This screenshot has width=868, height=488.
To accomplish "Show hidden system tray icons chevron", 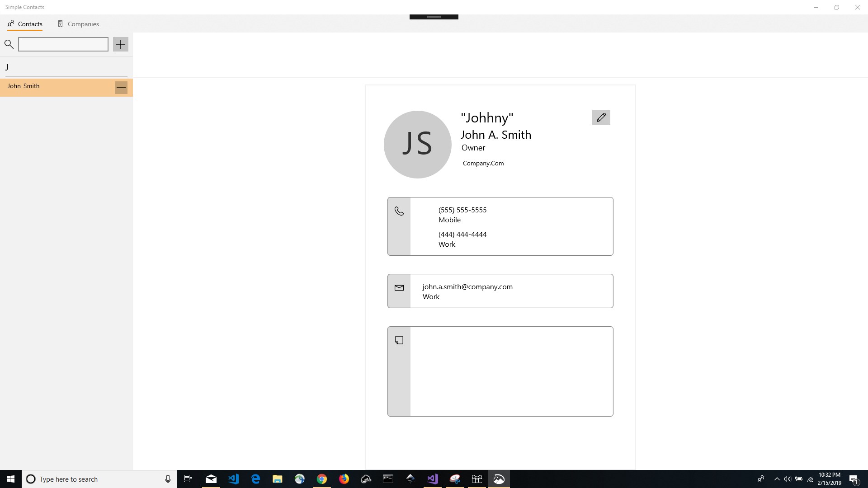I will [777, 479].
